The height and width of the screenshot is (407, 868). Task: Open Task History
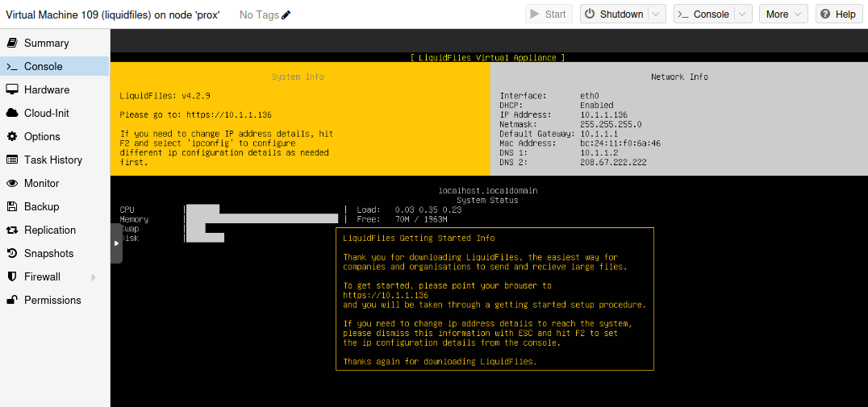(x=54, y=160)
